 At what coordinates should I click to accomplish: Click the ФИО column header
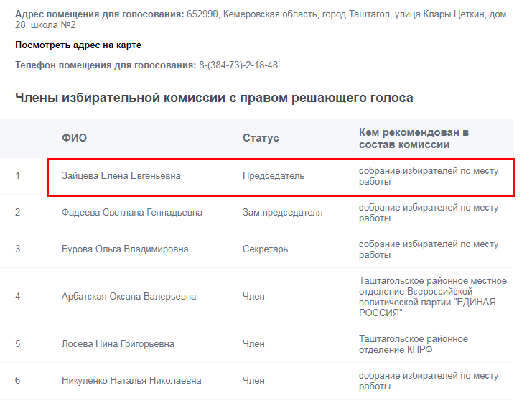tap(74, 138)
